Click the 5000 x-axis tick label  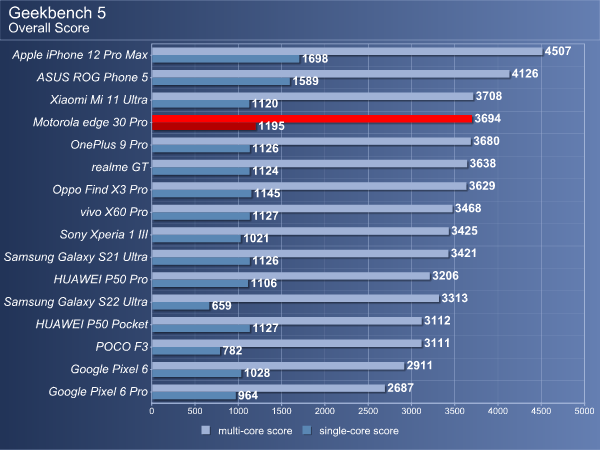[584, 411]
